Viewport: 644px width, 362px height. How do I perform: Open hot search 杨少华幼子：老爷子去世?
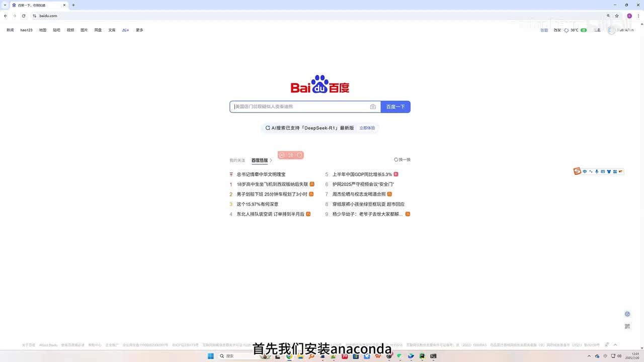[368, 214]
